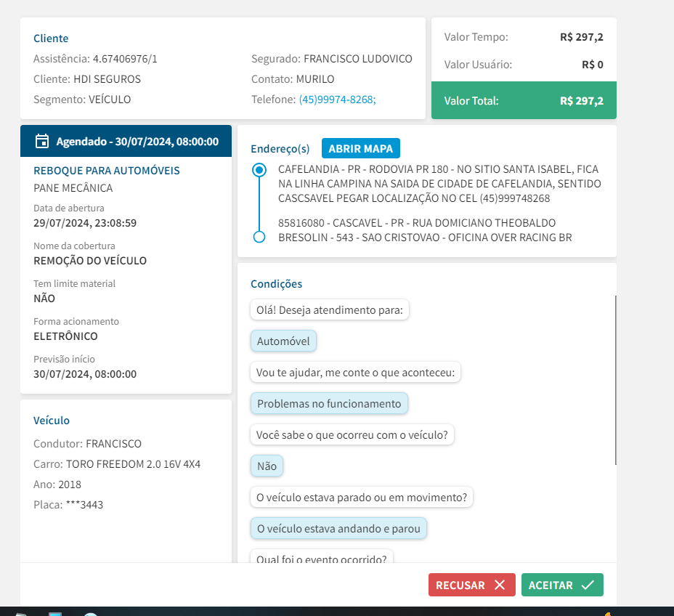Click the plate number ***3443
The width and height of the screenshot is (674, 616).
click(85, 505)
